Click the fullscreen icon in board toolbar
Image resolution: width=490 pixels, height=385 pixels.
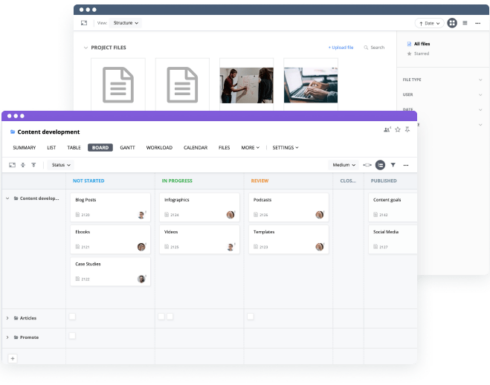pos(12,165)
